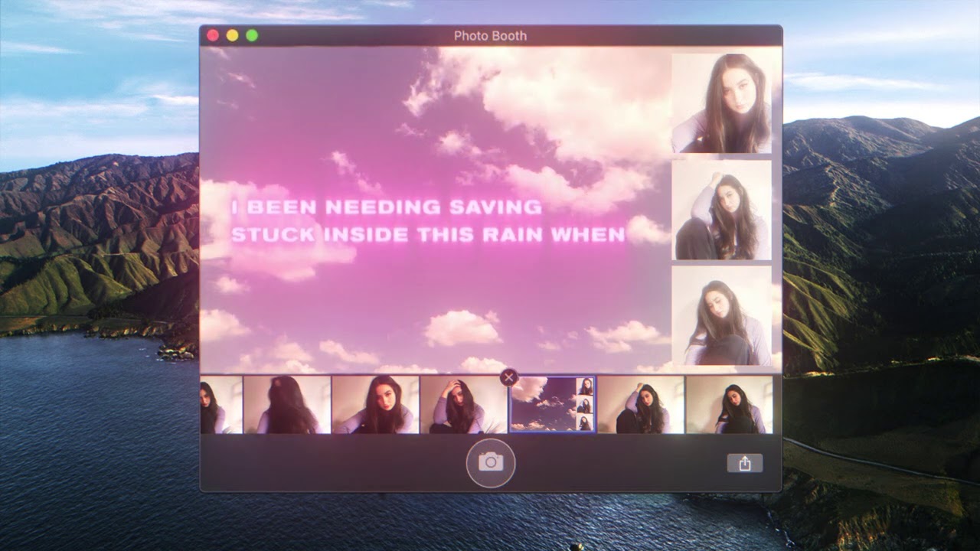Click the top portrait photo in preview
The height and width of the screenshot is (551, 980).
(x=721, y=103)
